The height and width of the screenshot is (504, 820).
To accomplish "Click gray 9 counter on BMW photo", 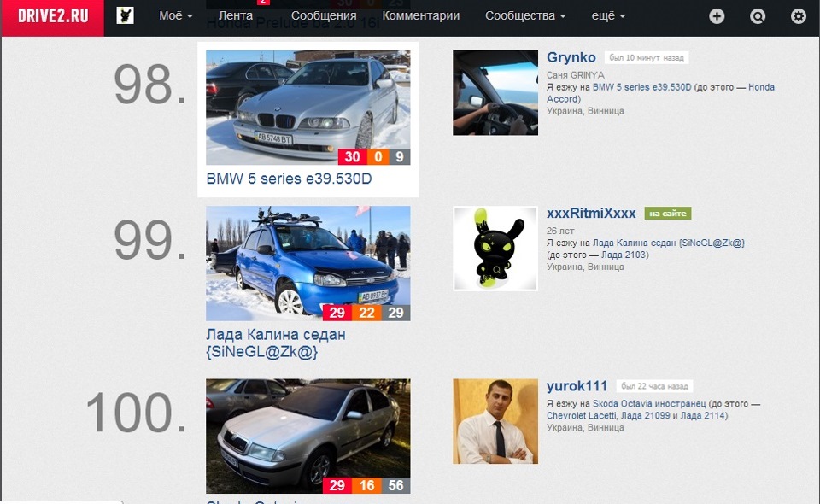I will [400, 157].
